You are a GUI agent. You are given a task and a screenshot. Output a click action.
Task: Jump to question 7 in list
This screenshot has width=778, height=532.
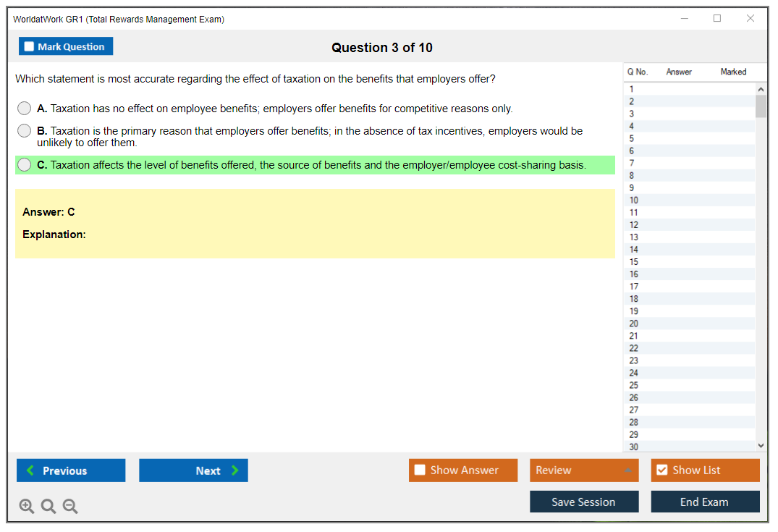[632, 163]
